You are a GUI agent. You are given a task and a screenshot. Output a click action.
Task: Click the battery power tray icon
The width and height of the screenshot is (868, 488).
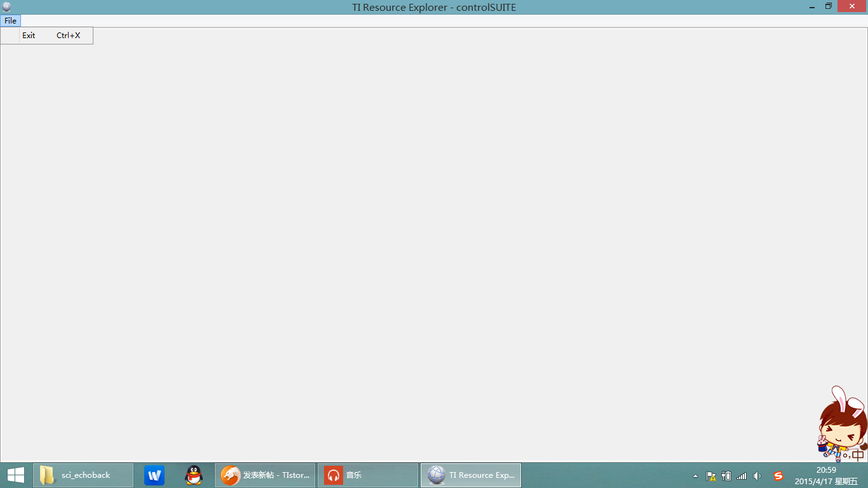(726, 475)
